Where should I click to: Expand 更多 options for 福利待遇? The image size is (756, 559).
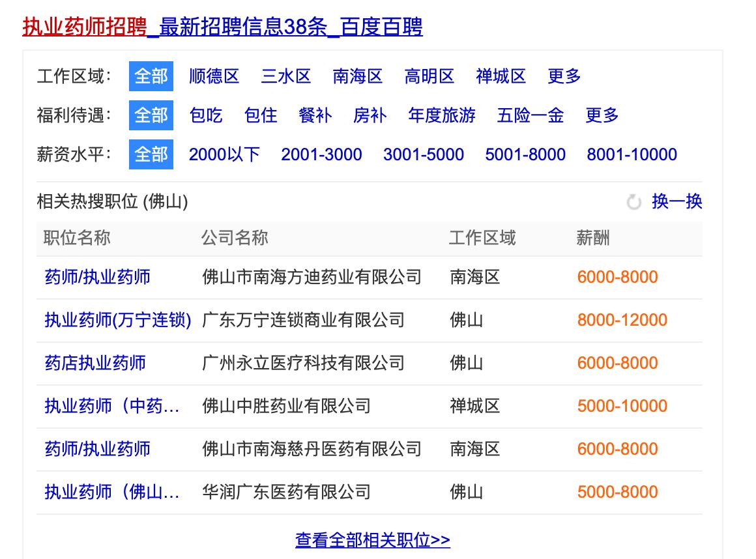click(x=602, y=115)
